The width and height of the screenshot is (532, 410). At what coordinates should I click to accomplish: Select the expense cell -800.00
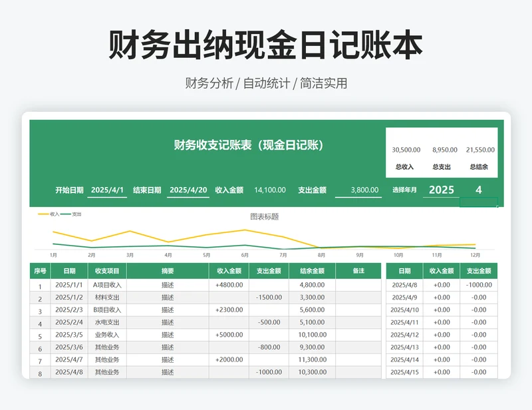pos(269,347)
